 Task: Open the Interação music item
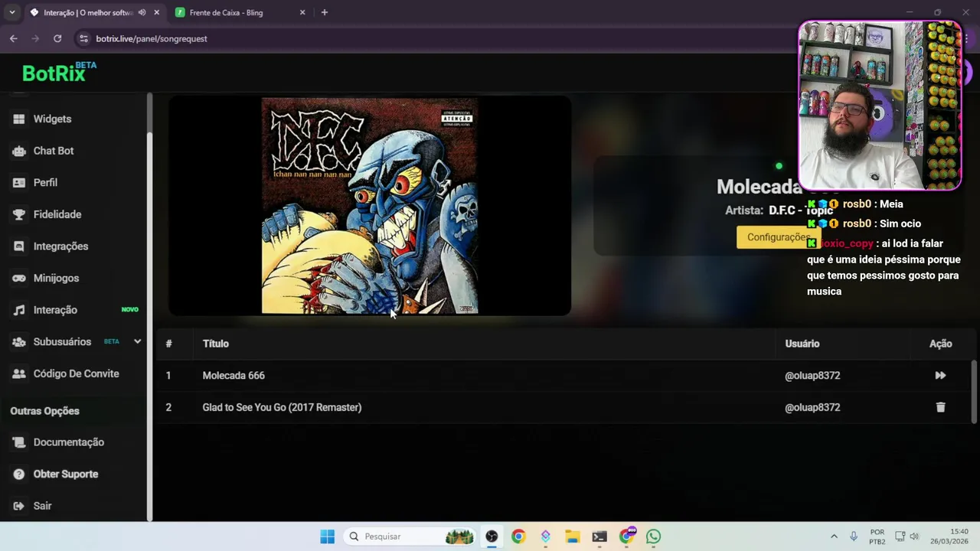pos(55,310)
